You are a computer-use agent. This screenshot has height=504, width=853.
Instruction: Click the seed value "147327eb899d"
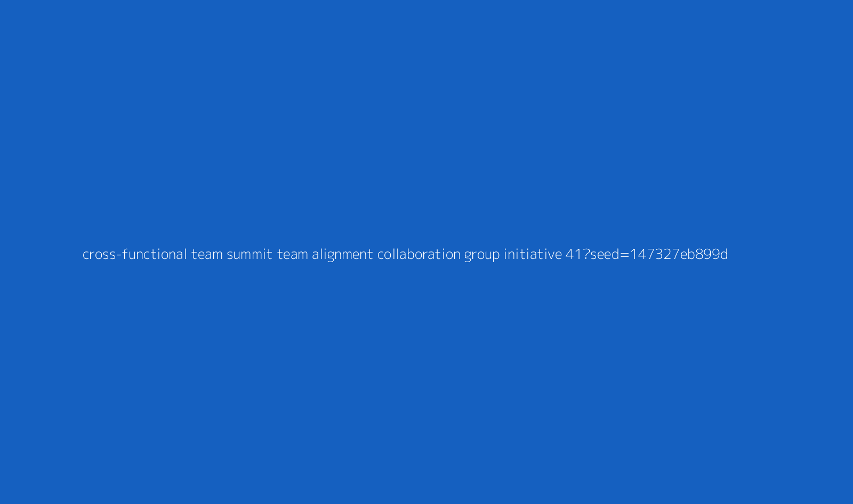click(x=679, y=254)
